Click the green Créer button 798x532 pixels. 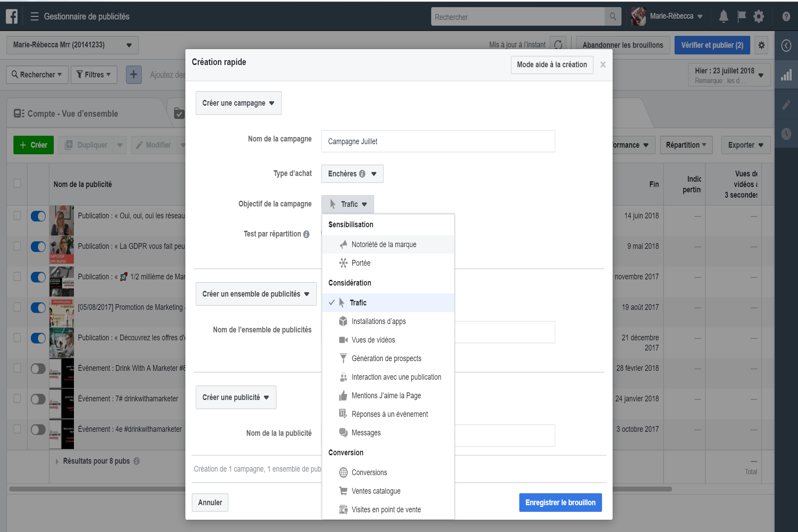pos(34,145)
